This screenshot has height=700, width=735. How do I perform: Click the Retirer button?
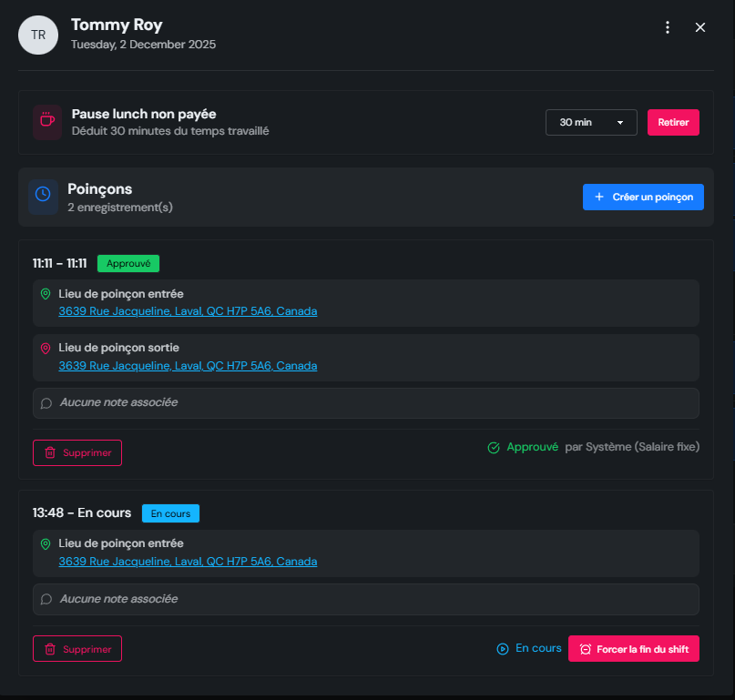(x=673, y=122)
